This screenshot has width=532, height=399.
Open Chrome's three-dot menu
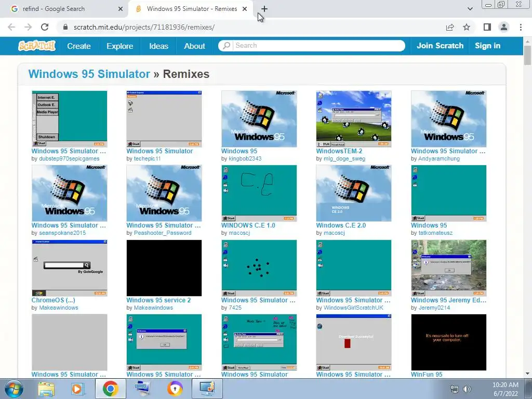[x=521, y=27]
